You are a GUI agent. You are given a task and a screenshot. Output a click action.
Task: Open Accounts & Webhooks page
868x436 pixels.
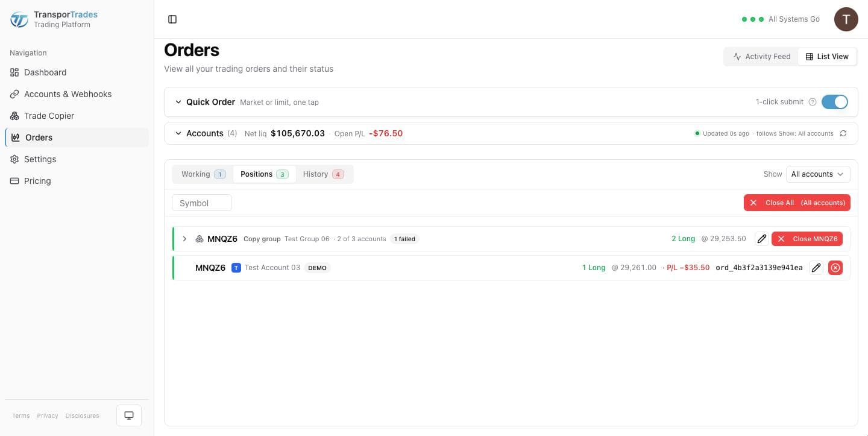(77, 94)
